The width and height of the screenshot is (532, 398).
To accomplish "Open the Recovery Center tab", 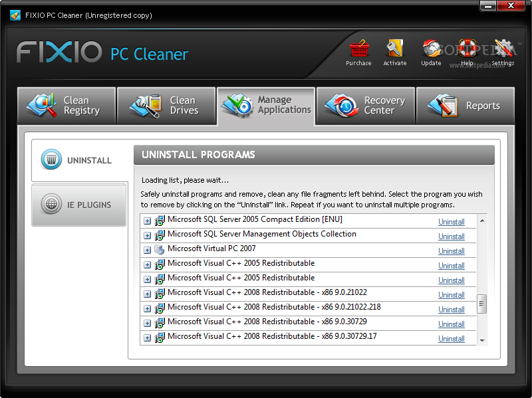I will pyautogui.click(x=366, y=106).
